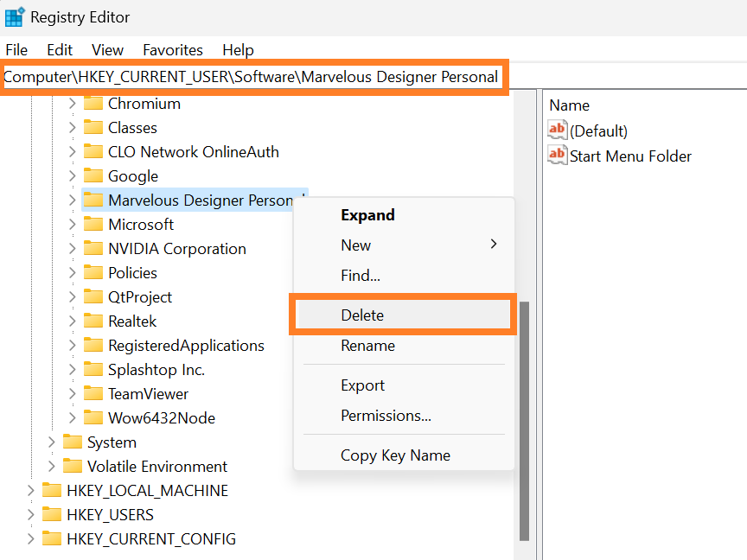
Task: Select Export in the context menu
Action: click(x=362, y=385)
